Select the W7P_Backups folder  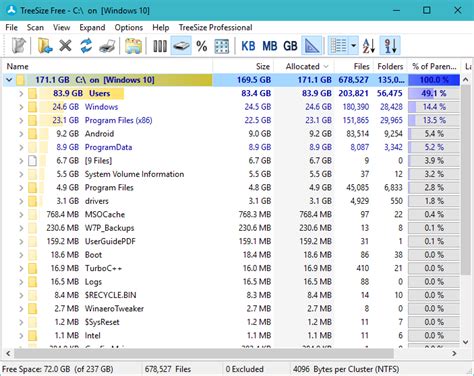click(x=109, y=228)
